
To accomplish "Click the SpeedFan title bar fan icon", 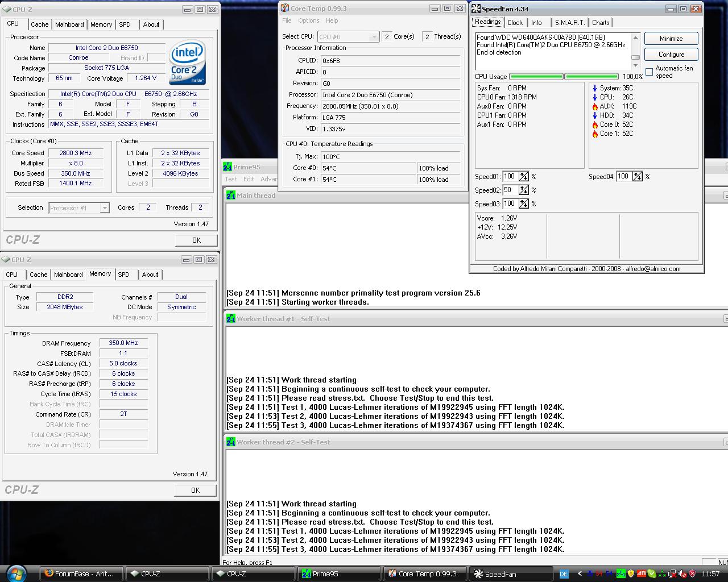I will 476,9.
